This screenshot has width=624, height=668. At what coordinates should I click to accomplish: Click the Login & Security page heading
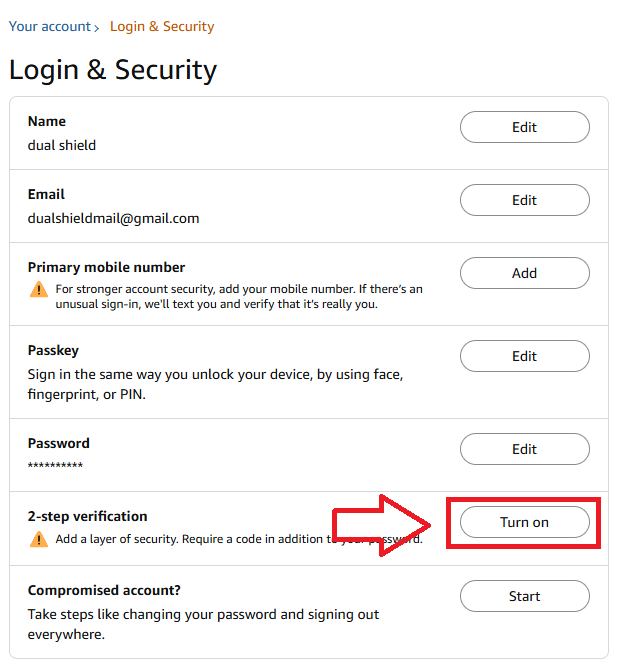[x=113, y=70]
